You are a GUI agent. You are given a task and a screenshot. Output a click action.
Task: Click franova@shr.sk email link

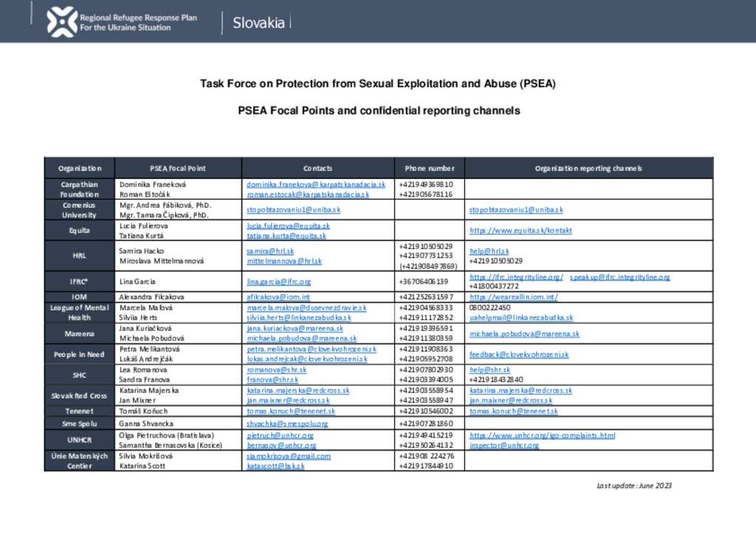[272, 380]
